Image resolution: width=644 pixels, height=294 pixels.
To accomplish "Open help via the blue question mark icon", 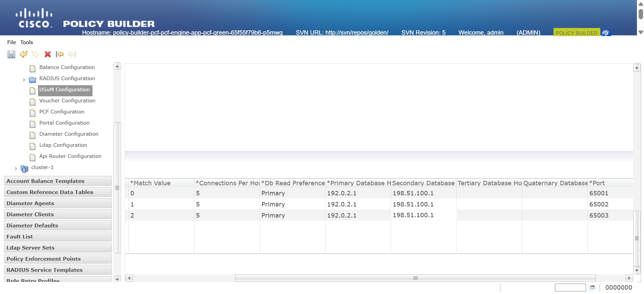I will 606,33.
